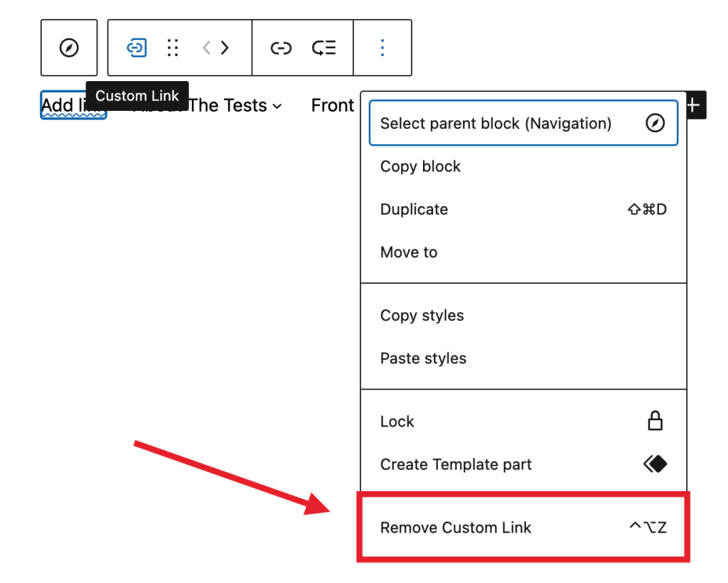Click the drag handle dots icon

pos(172,48)
